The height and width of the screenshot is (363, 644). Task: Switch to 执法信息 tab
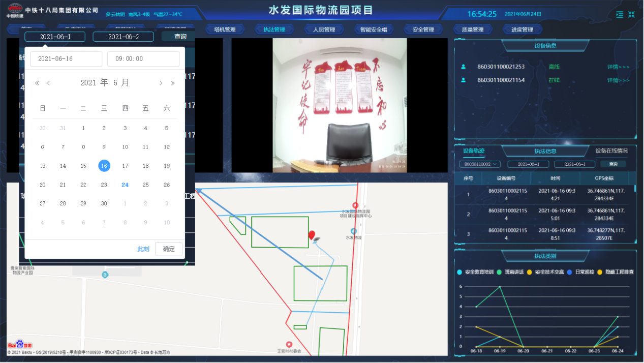coord(545,151)
